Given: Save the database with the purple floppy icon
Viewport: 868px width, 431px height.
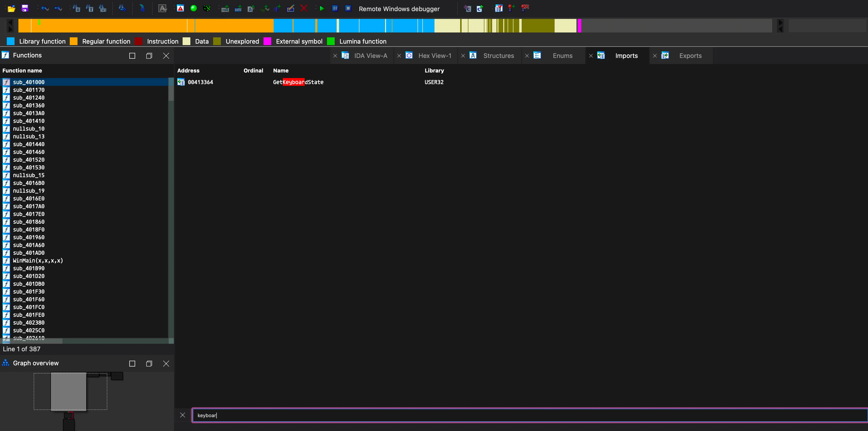Looking at the screenshot, I should [x=25, y=8].
